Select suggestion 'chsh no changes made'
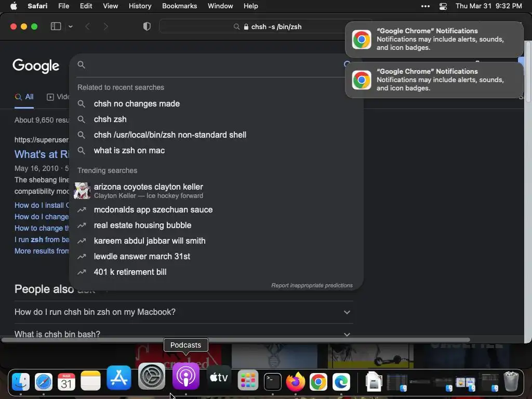 216,104
